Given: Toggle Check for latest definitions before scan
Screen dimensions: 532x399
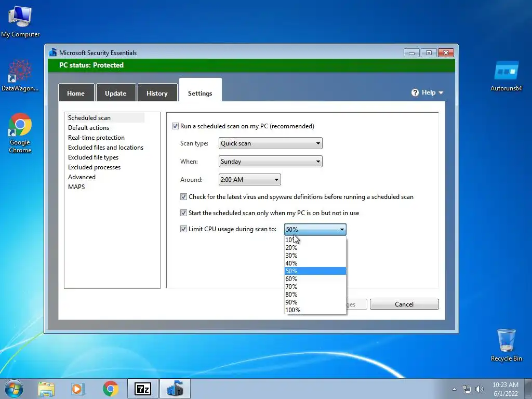Looking at the screenshot, I should click(x=183, y=197).
